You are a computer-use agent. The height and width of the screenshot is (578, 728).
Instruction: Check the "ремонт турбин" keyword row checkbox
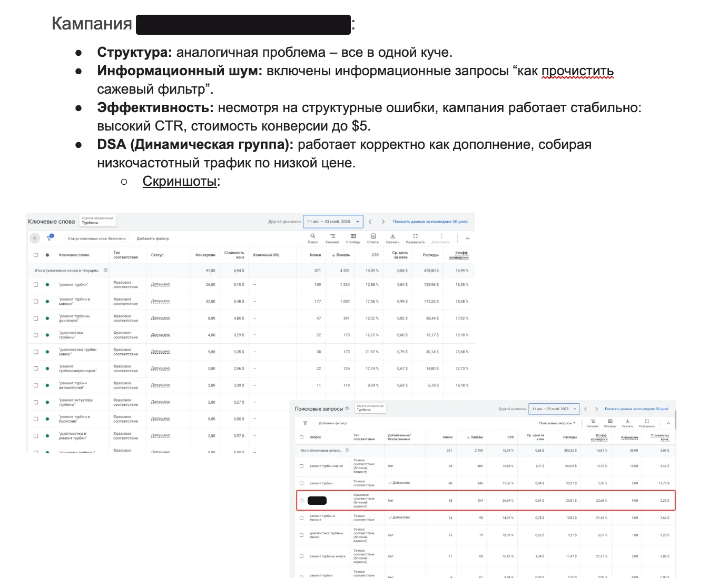36,284
